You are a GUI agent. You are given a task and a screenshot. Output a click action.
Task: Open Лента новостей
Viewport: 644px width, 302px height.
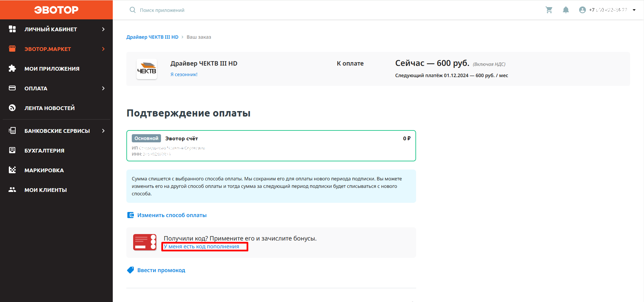(x=56, y=108)
